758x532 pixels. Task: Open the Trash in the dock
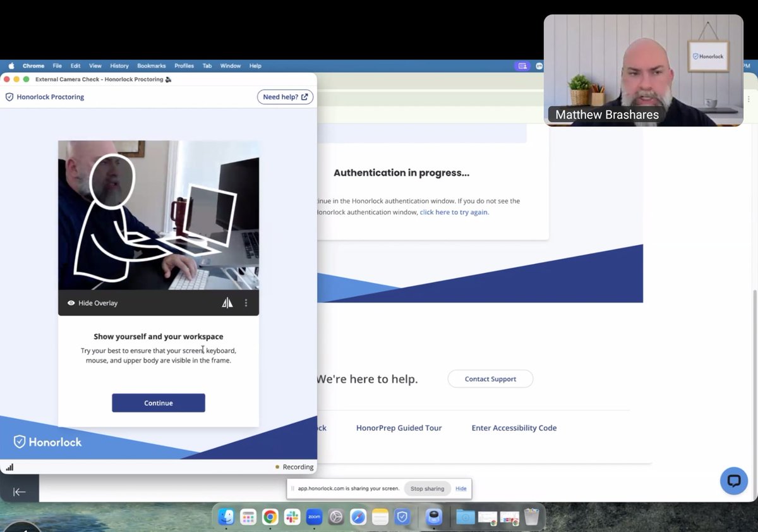coord(531,517)
